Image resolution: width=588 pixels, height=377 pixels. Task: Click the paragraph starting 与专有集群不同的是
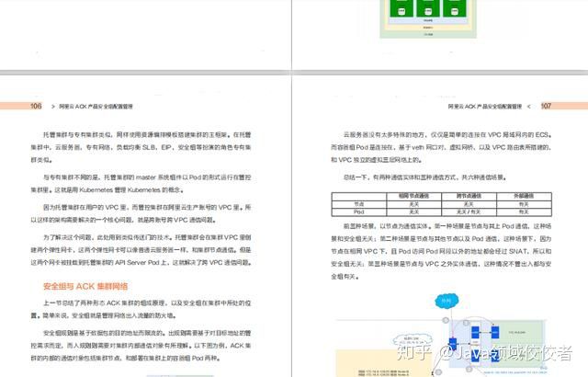click(x=141, y=183)
